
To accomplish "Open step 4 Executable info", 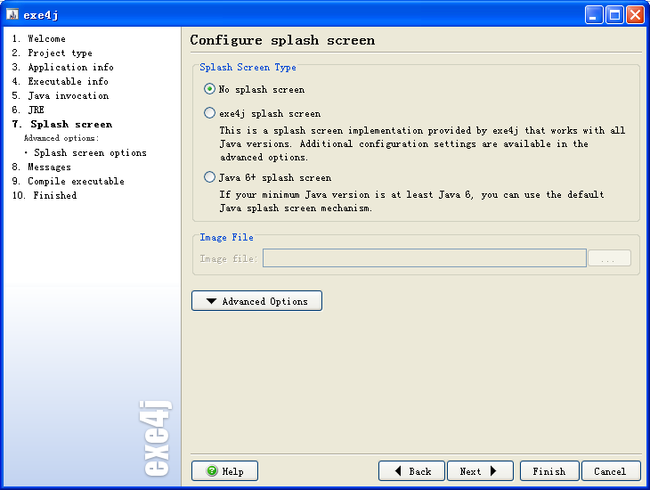I will [60, 81].
